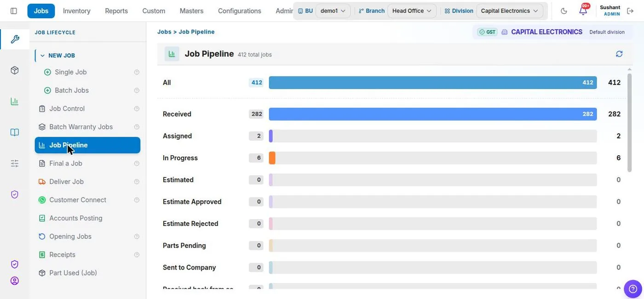The height and width of the screenshot is (299, 644).
Task: Click the GST badge
Action: point(487,32)
